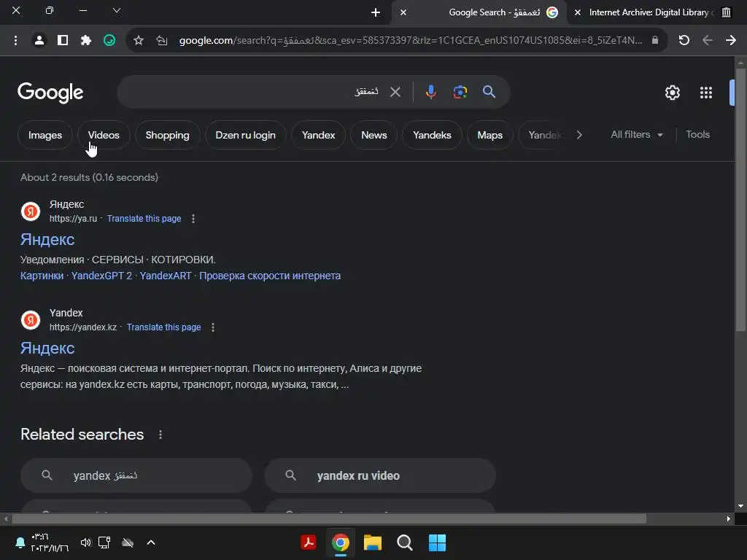The image size is (747, 560).
Task: Open Related searches options menu
Action: 160,435
